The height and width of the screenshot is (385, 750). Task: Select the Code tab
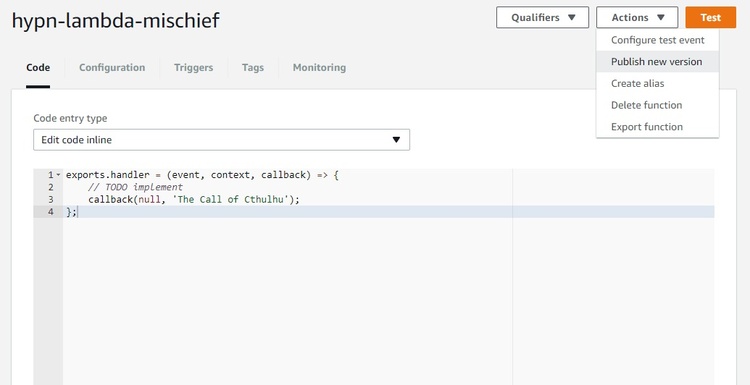coord(38,67)
